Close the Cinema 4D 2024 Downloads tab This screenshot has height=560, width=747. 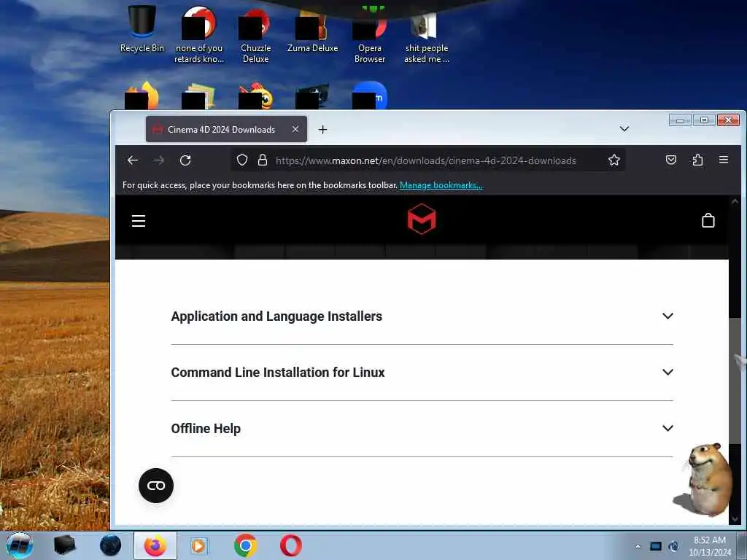[x=295, y=129]
